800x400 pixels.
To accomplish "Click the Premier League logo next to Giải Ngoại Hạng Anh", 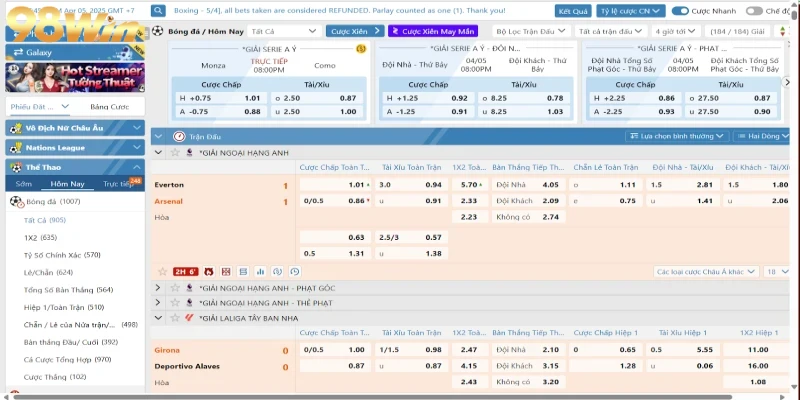I will point(190,153).
